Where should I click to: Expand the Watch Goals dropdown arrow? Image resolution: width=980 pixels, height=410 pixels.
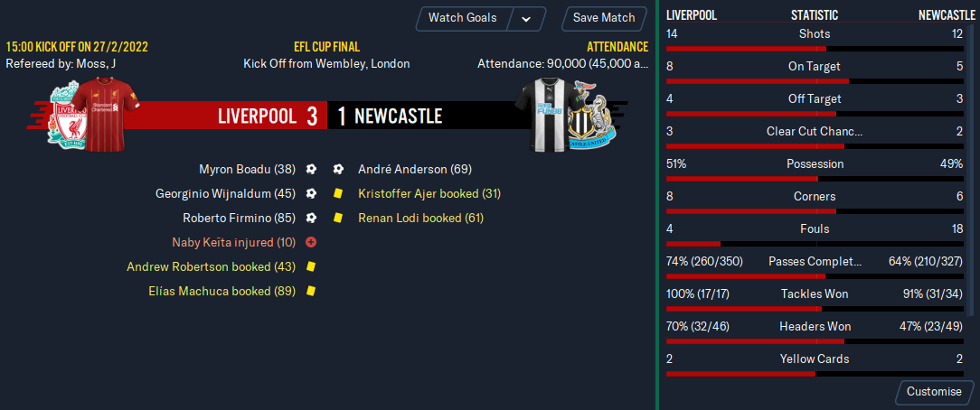pyautogui.click(x=526, y=18)
